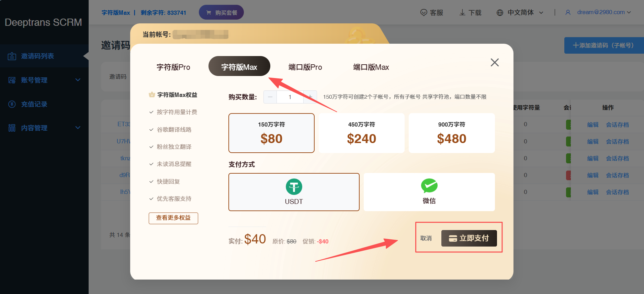Click the globe language icon
The image size is (644, 294).
500,13
